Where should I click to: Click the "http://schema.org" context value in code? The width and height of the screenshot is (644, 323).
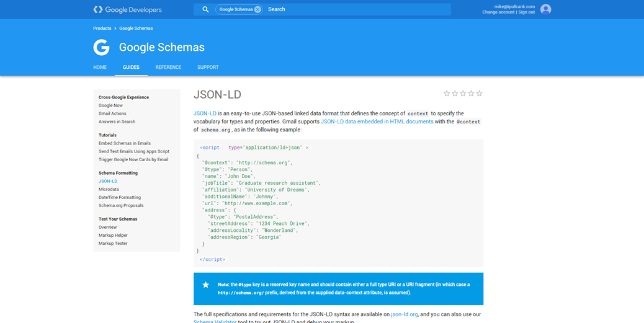coord(264,163)
